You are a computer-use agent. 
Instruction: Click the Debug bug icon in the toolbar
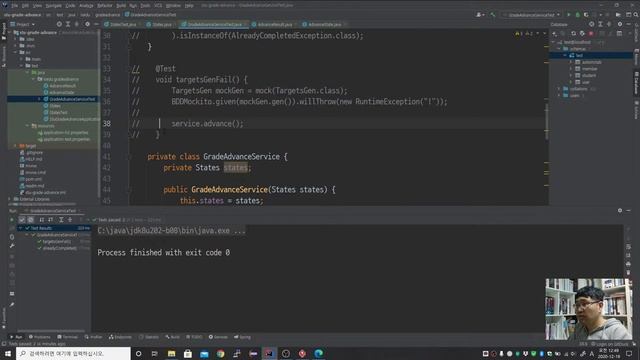577,15
